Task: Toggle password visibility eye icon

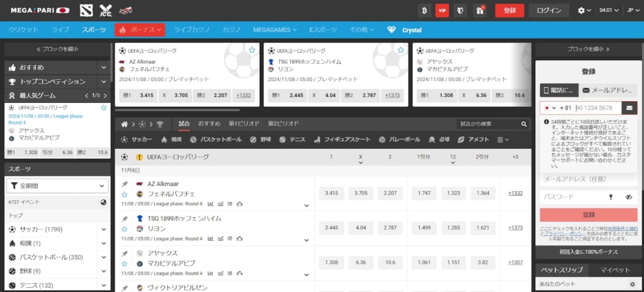Action: pyautogui.click(x=629, y=197)
